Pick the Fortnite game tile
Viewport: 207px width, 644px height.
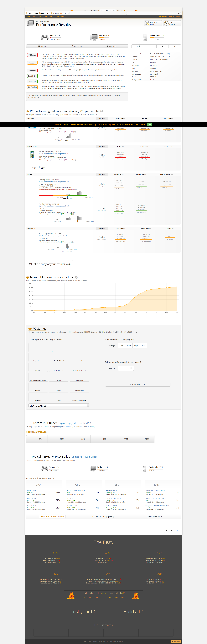click(38, 348)
